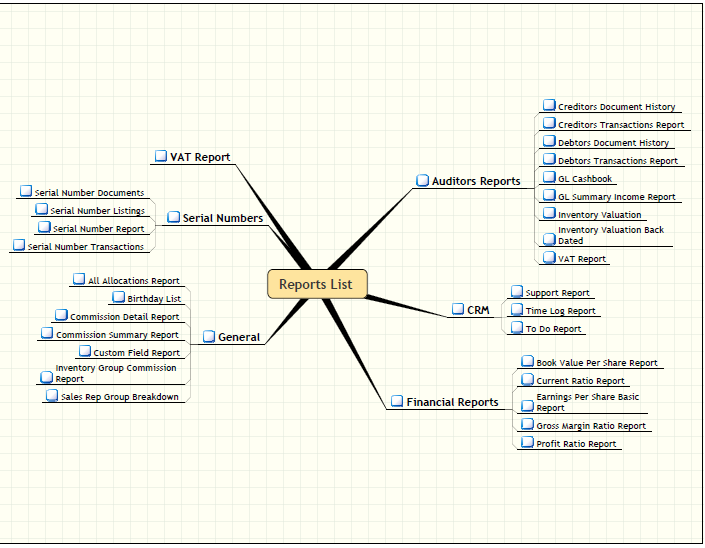Select the Time Log Report item
This screenshot has height=548, width=705.
pyautogui.click(x=560, y=311)
